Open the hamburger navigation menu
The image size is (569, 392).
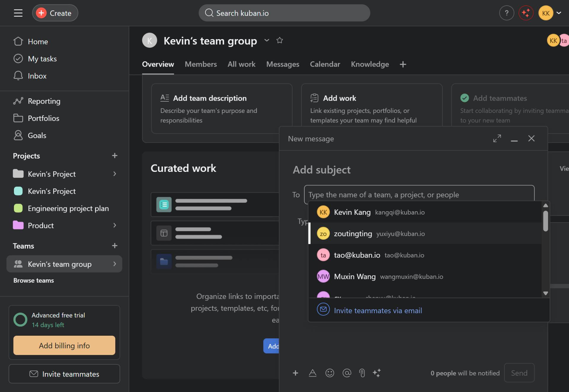18,13
